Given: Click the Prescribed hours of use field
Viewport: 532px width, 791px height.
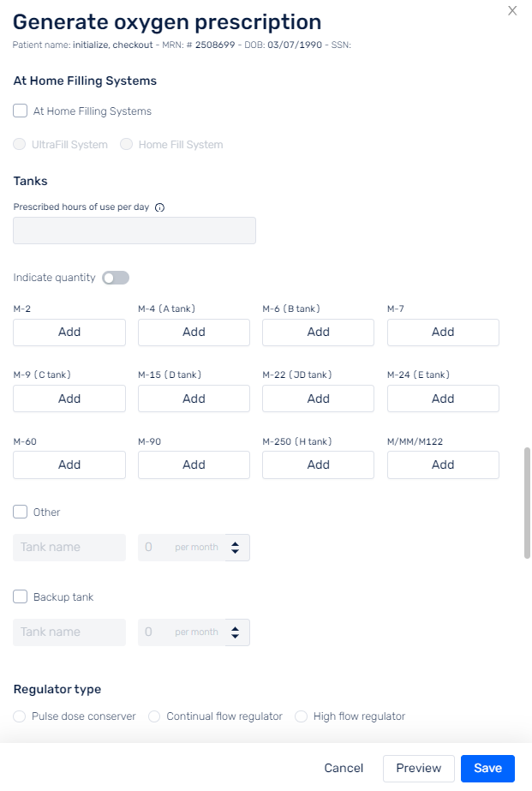Looking at the screenshot, I should pos(134,231).
